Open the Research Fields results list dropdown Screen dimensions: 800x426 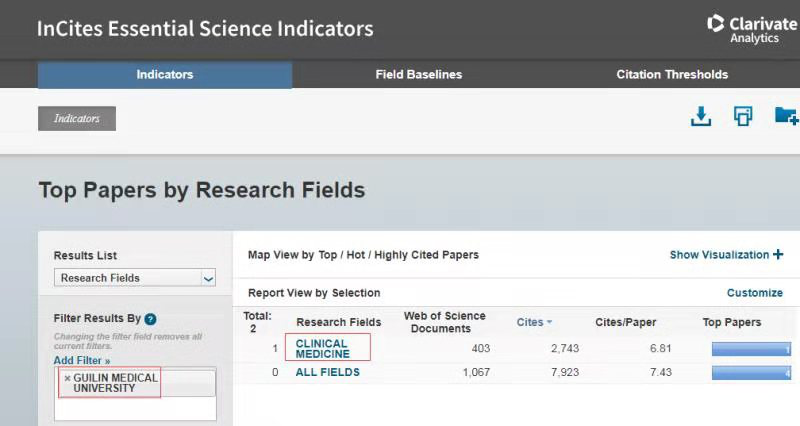click(135, 278)
